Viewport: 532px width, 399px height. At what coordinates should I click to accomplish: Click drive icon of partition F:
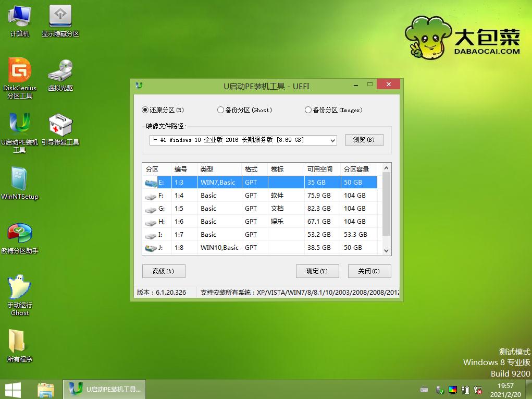[151, 196]
